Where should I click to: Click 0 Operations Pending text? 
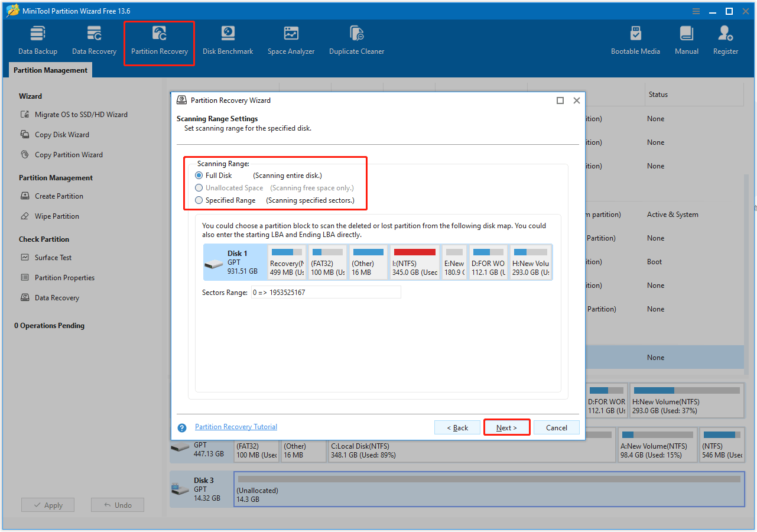click(x=50, y=326)
